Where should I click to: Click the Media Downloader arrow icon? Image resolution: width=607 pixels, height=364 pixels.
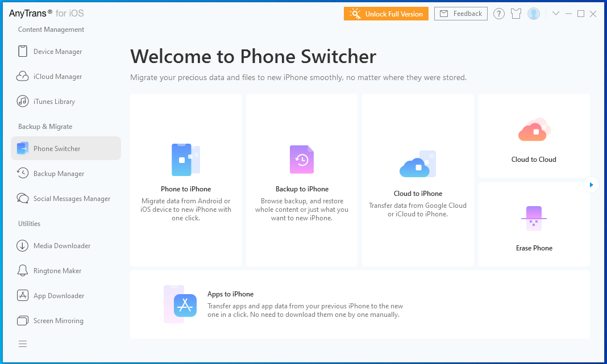tap(23, 246)
